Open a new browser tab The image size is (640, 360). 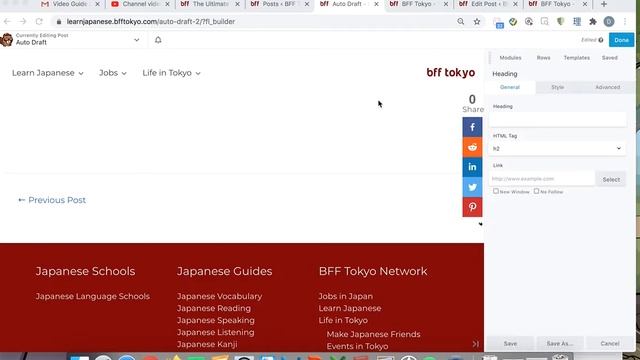pos(604,4)
